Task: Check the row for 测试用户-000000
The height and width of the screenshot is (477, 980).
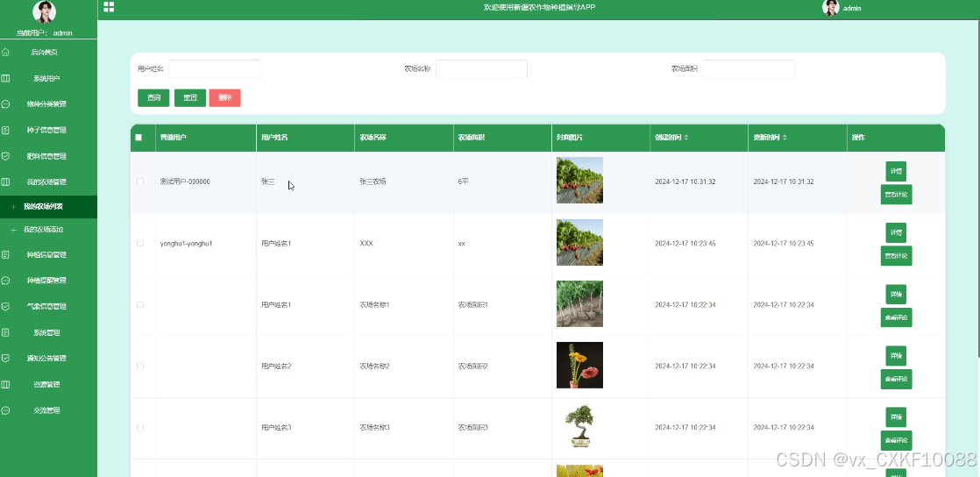Action: tap(140, 182)
